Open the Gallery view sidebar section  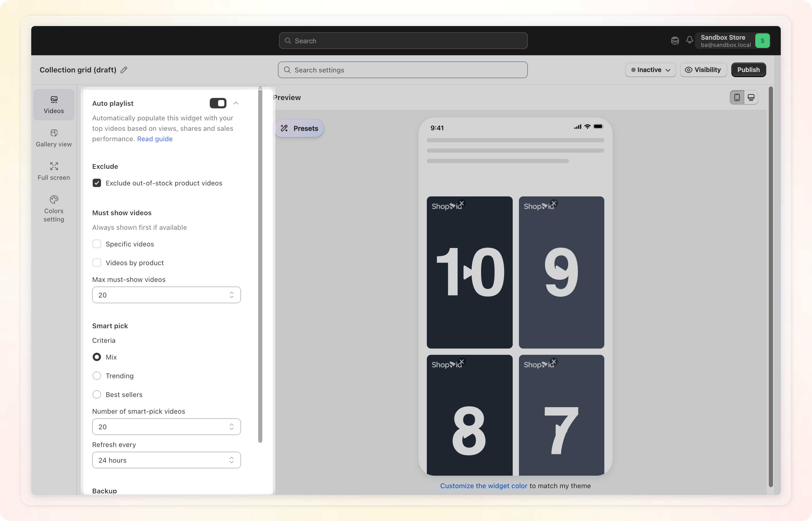click(x=54, y=138)
